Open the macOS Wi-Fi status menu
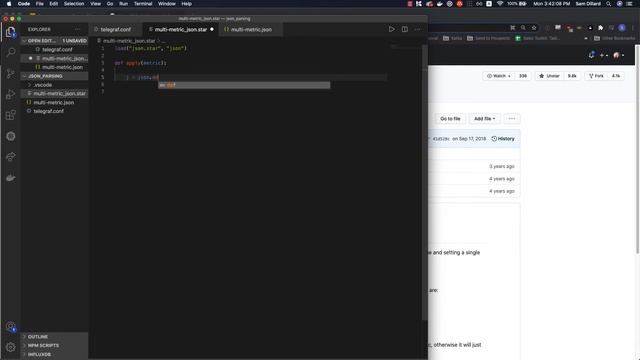 pos(500,4)
